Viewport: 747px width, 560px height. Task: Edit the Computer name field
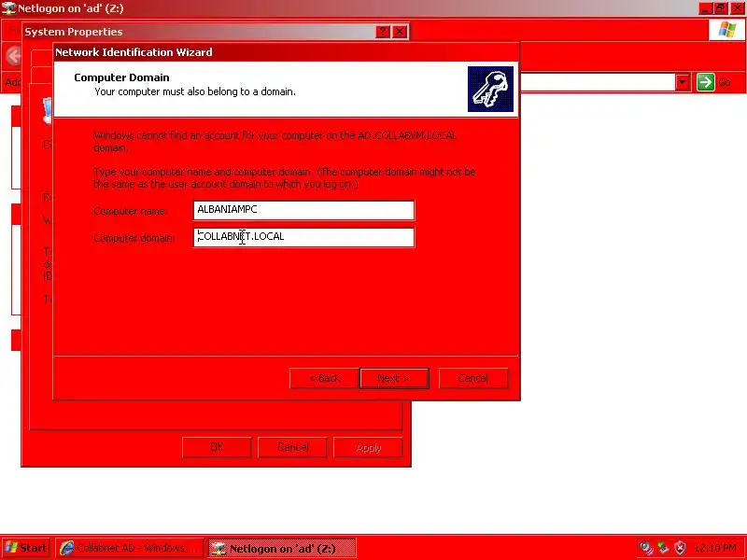click(303, 210)
